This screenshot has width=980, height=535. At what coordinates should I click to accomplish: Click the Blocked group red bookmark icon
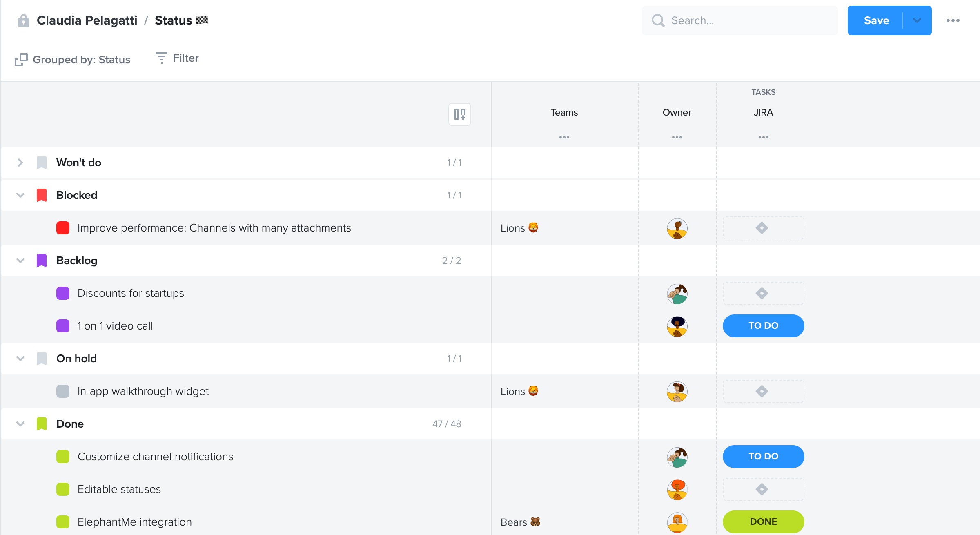click(42, 195)
